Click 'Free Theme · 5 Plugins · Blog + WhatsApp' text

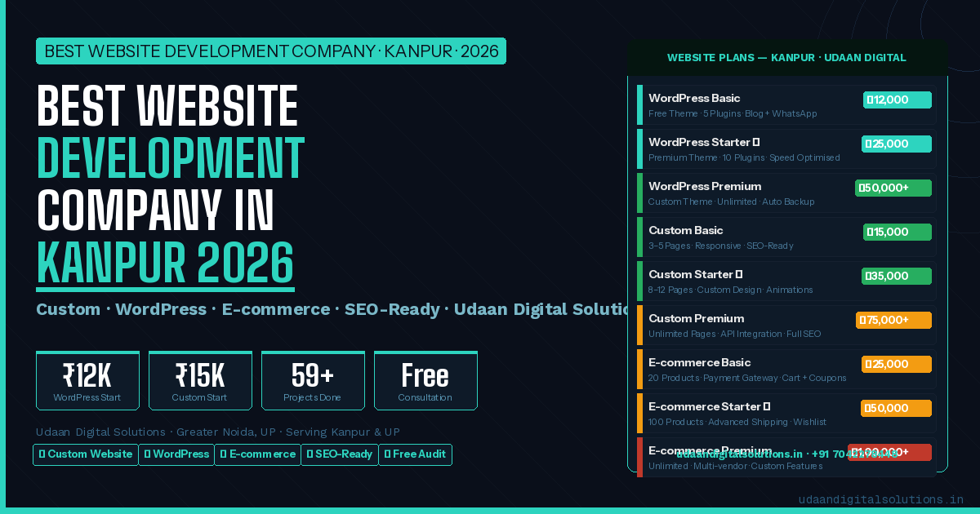click(733, 114)
